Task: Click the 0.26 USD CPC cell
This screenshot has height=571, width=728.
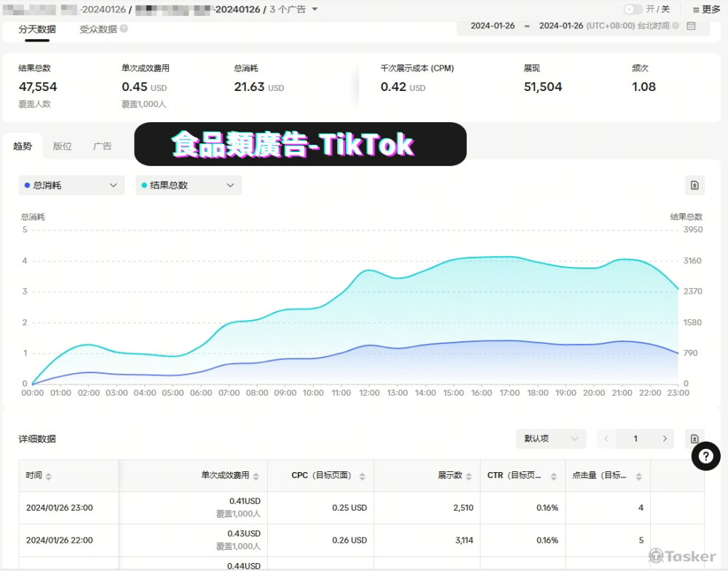Action: [349, 540]
